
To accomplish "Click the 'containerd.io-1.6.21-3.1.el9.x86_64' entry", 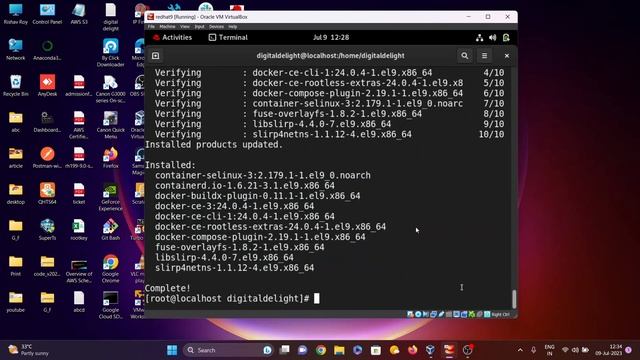I will 244,186.
